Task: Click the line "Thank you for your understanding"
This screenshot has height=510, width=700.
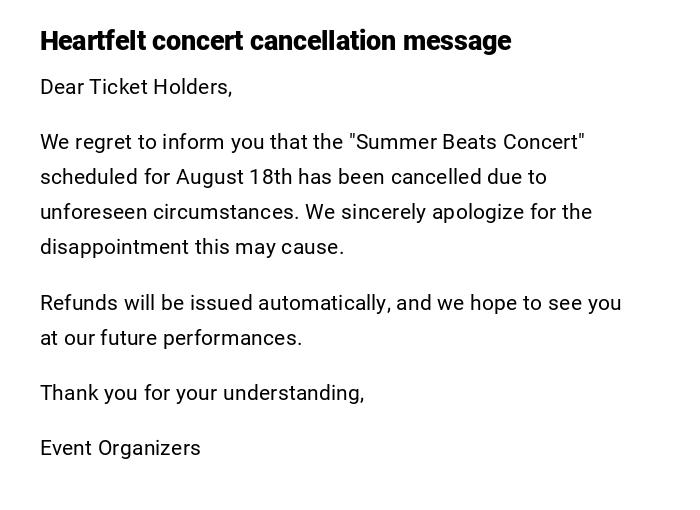Action: pyautogui.click(x=202, y=393)
